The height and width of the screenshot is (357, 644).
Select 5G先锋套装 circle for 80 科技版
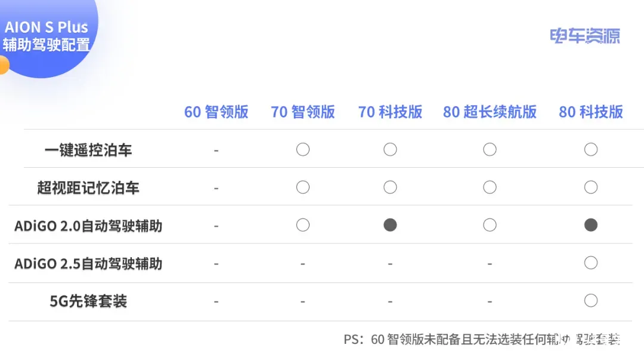pyautogui.click(x=590, y=300)
